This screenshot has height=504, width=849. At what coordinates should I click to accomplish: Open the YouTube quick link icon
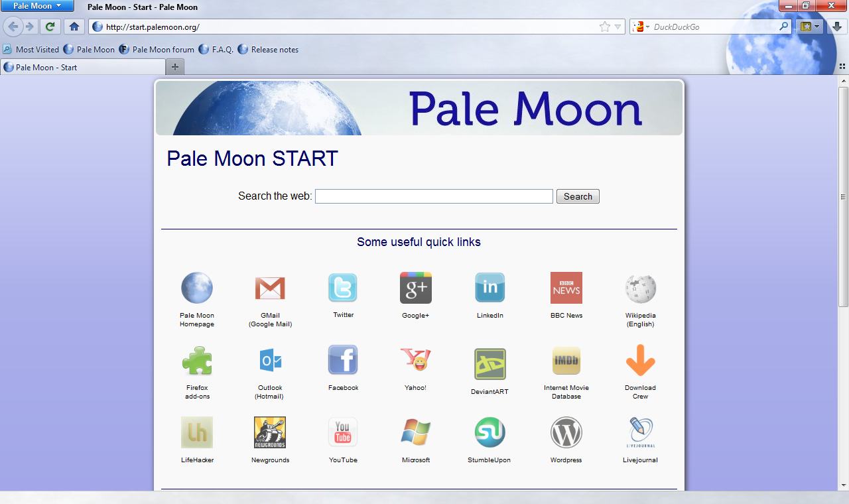[x=343, y=432]
